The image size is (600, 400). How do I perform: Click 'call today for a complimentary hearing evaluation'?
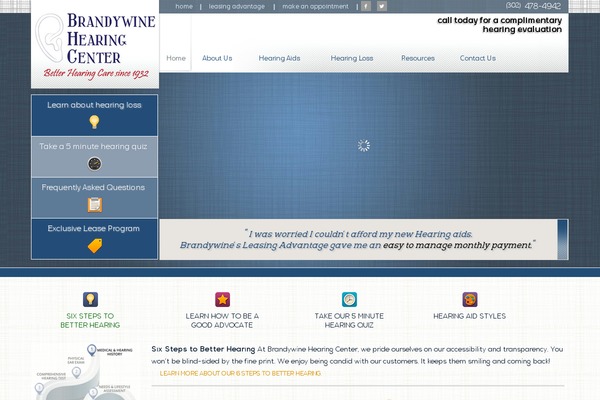499,25
